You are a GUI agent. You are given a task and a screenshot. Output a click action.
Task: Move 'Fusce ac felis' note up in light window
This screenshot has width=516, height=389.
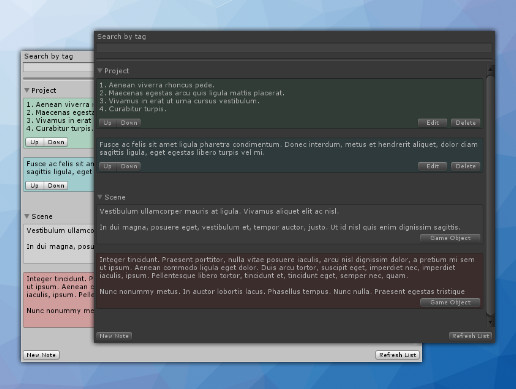pos(34,185)
